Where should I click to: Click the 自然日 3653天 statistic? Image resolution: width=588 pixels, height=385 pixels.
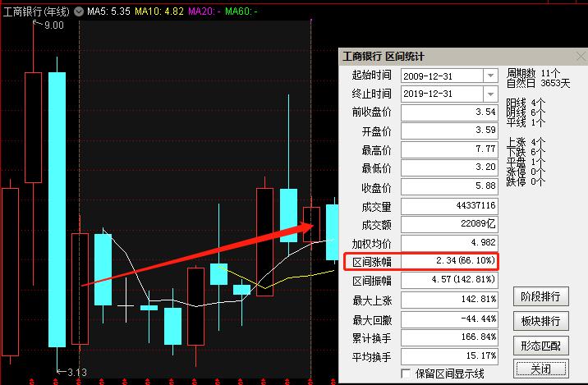(x=538, y=83)
